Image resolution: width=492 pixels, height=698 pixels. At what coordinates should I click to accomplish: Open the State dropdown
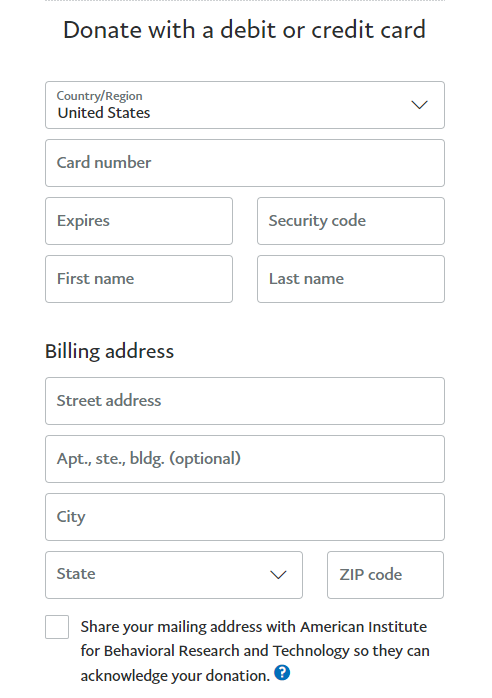[x=174, y=575]
